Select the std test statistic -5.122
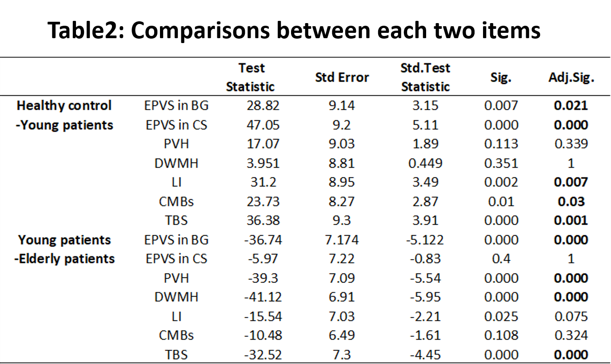611x364 pixels. click(x=425, y=240)
